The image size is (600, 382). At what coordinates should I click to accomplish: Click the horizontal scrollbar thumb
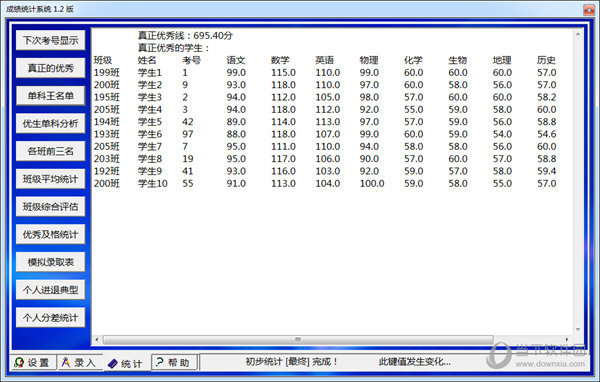click(x=298, y=340)
